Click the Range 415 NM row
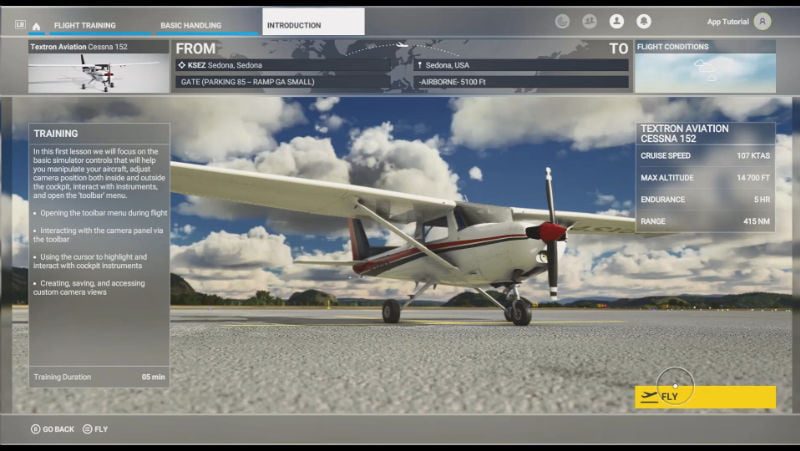 pyautogui.click(x=705, y=221)
